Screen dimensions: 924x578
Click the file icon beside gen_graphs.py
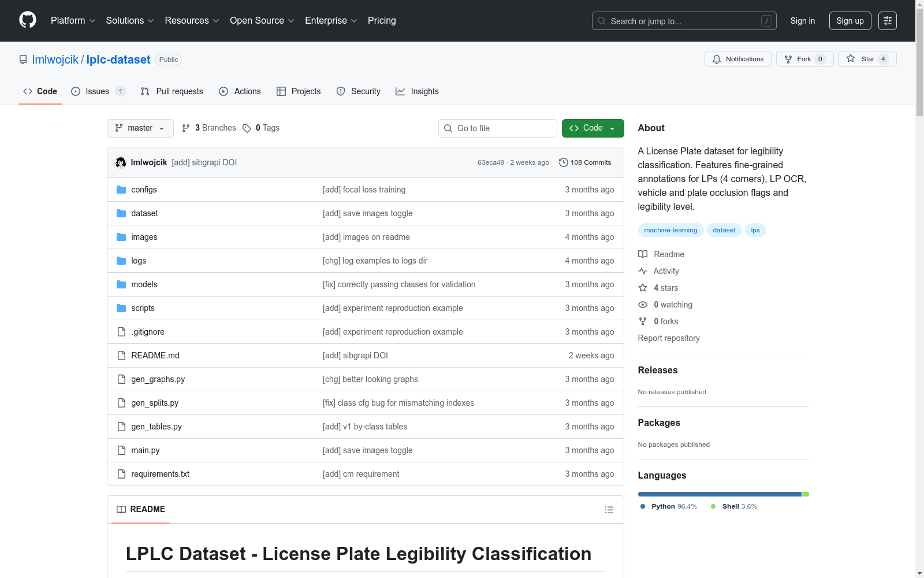coord(121,379)
